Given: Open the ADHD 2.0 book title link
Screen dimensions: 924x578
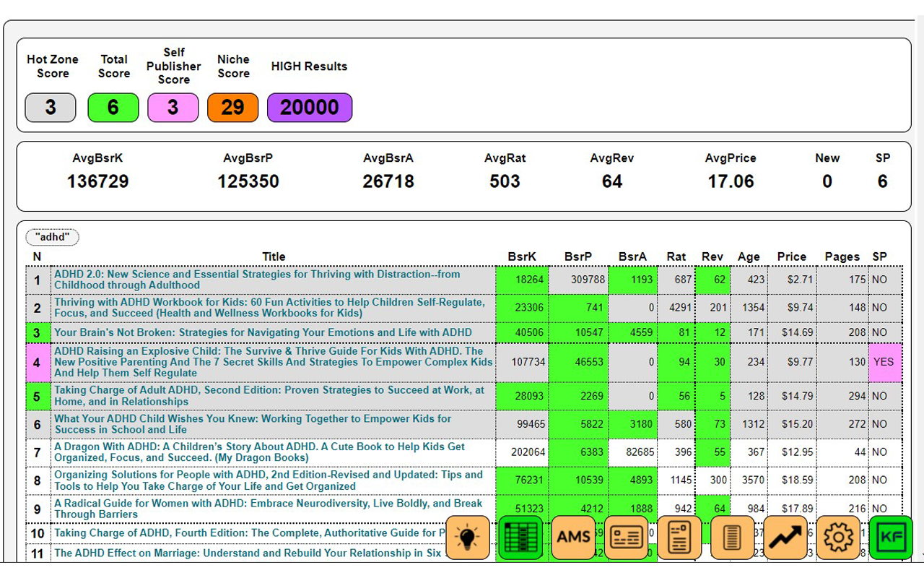Looking at the screenshot, I should [x=257, y=280].
